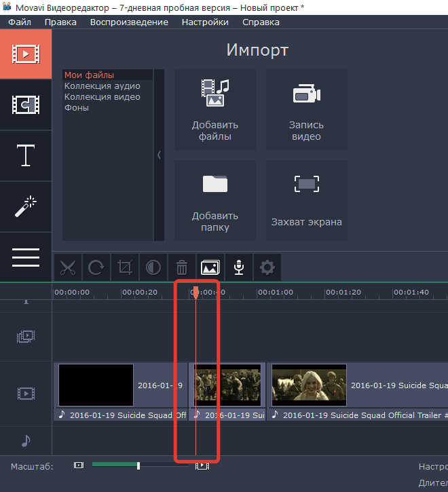Screen dimensions: 448x492
Task: Open the Файл menu
Action: click(x=20, y=22)
